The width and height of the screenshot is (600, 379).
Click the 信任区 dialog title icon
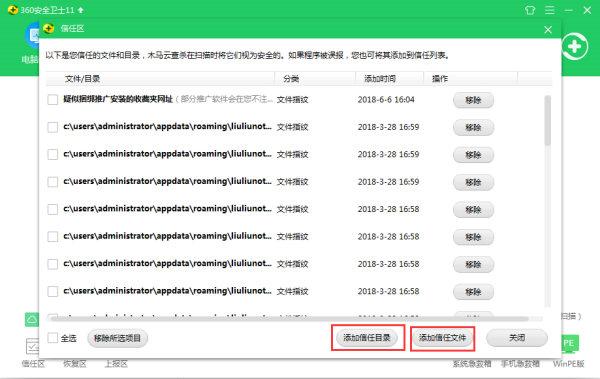click(49, 28)
